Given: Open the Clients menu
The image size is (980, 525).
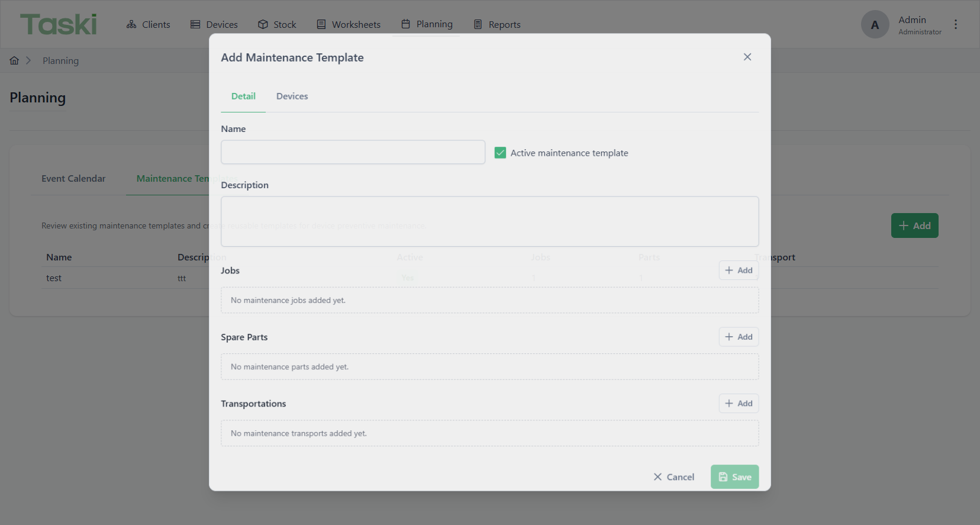Looking at the screenshot, I should point(148,24).
